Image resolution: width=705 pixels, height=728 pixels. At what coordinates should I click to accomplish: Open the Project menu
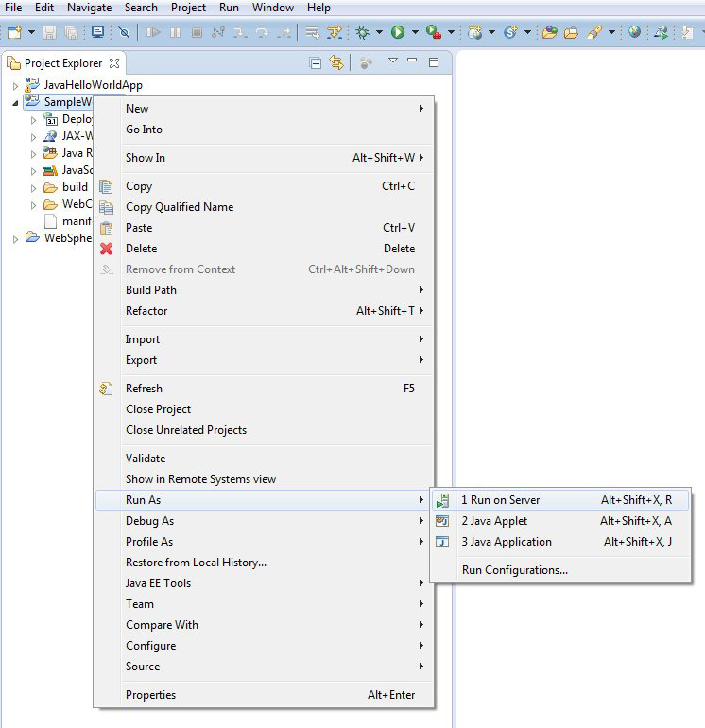point(188,8)
